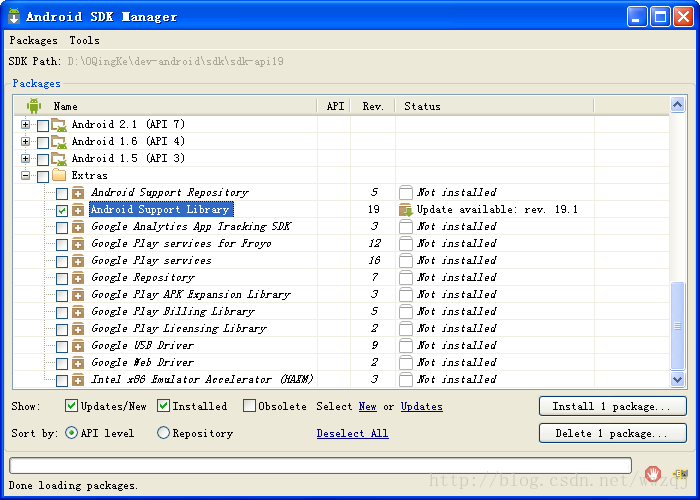
Task: Check the Extras folder checkbox
Action: pyautogui.click(x=43, y=176)
